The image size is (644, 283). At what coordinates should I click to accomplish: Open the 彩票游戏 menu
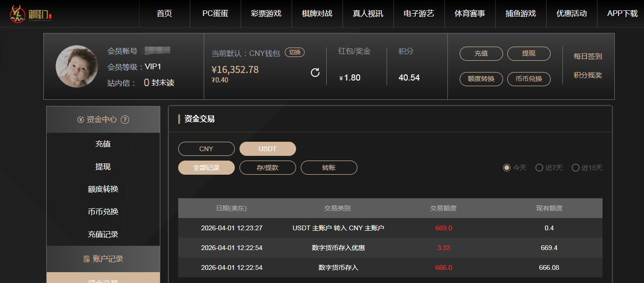click(266, 14)
